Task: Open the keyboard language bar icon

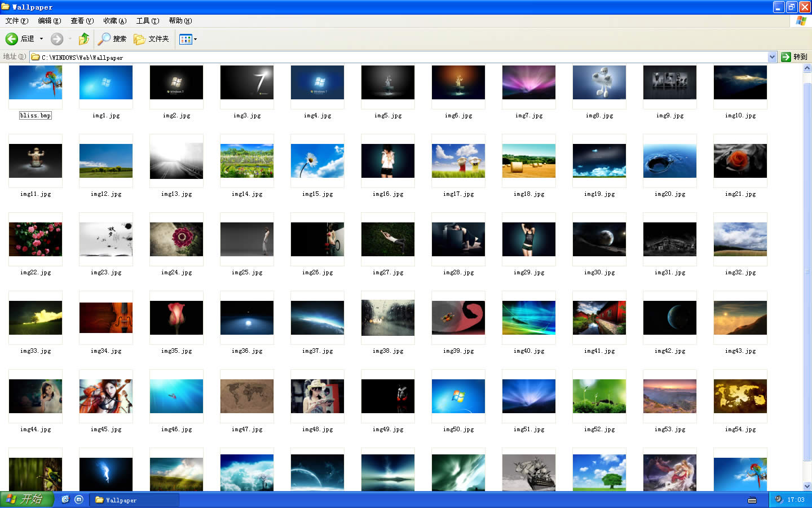Action: (752, 500)
